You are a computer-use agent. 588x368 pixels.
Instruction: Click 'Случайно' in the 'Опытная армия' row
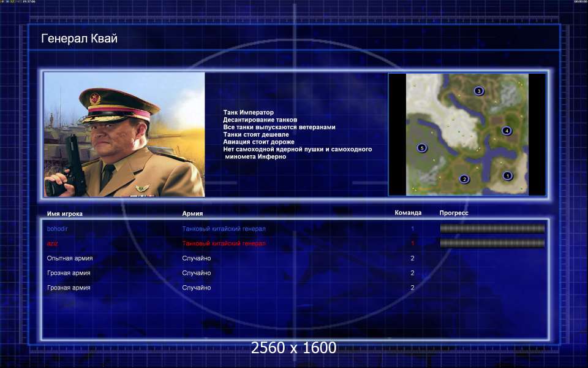click(x=197, y=258)
